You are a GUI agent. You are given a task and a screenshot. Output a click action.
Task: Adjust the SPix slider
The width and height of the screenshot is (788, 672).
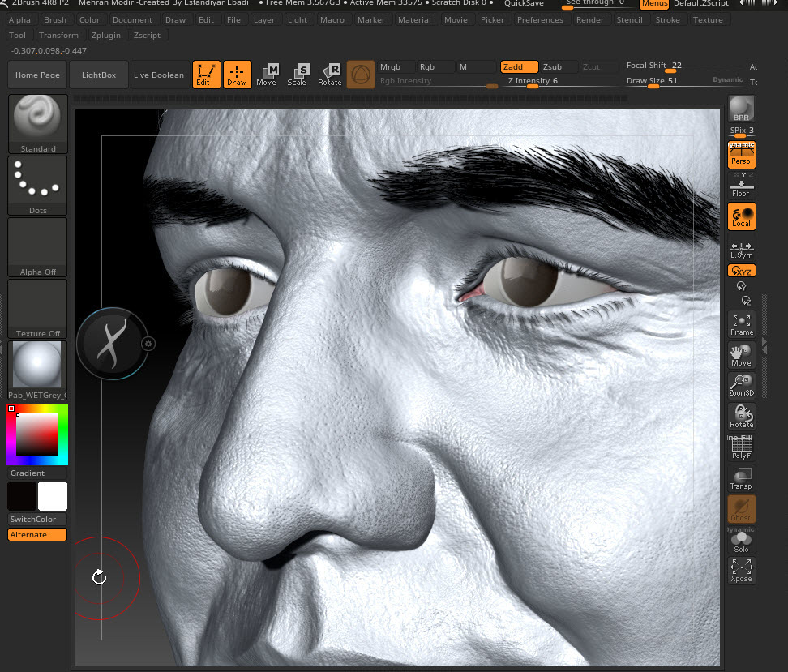click(742, 131)
